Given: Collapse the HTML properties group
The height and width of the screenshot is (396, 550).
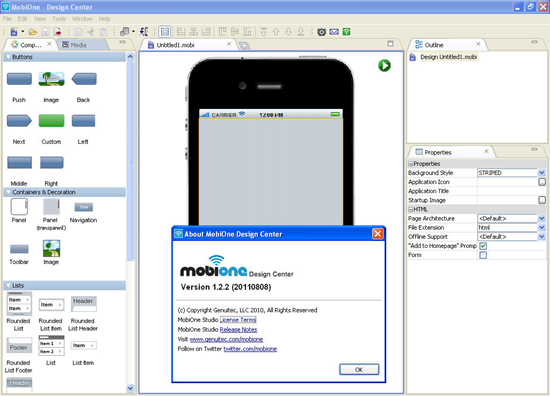Looking at the screenshot, I should coord(411,209).
